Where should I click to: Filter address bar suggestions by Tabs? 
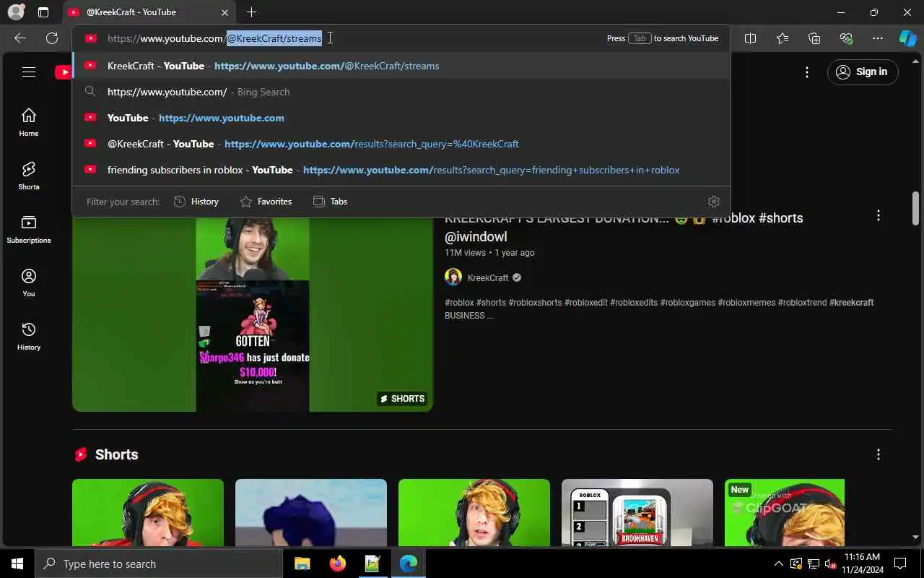click(330, 202)
